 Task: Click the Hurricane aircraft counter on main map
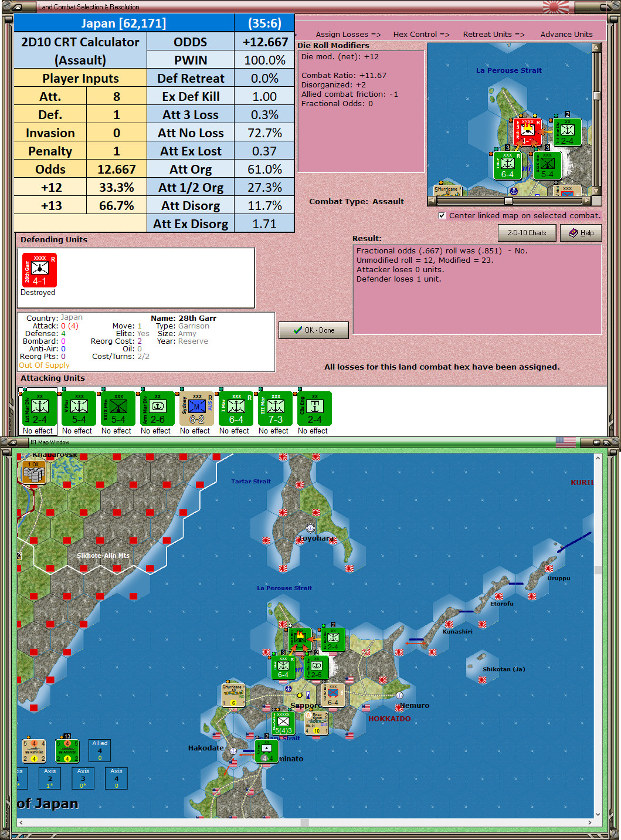click(x=233, y=695)
